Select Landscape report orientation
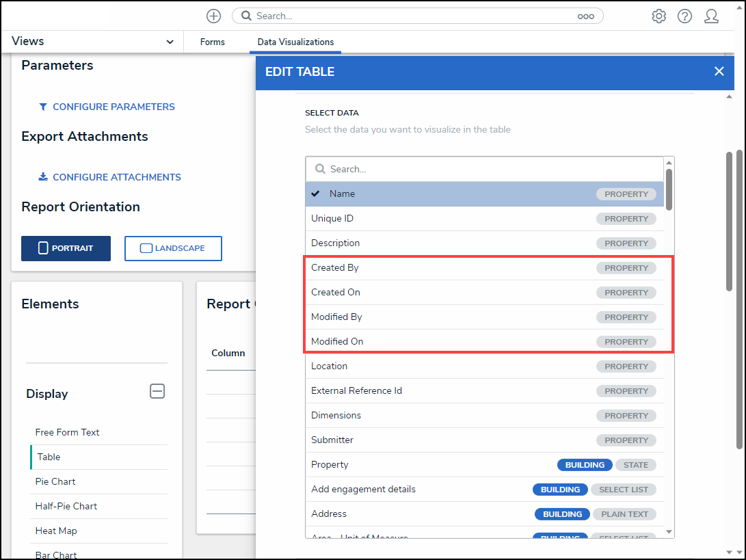This screenshot has width=746, height=560. tap(173, 248)
